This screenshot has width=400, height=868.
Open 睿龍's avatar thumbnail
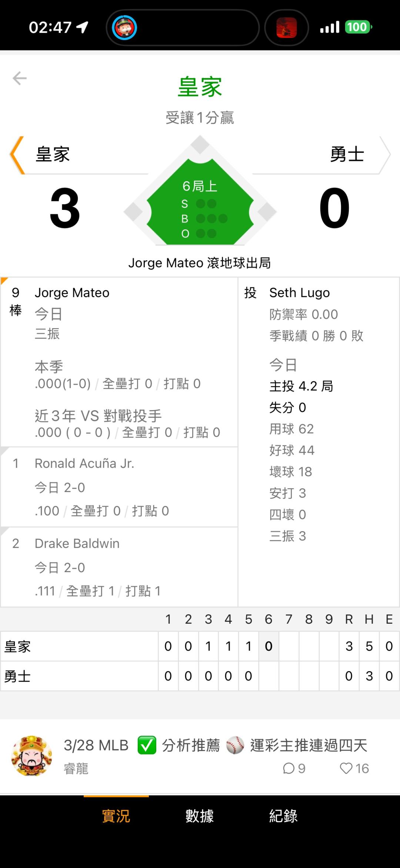point(31,755)
